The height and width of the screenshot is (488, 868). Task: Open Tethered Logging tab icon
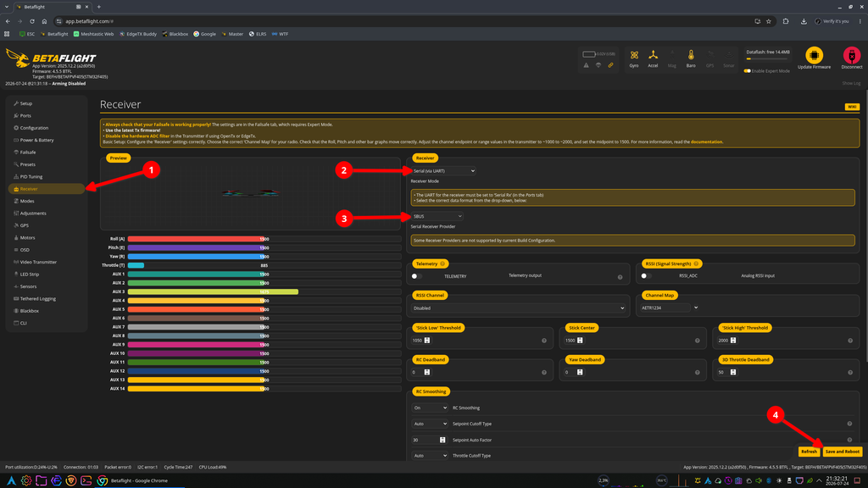point(16,299)
